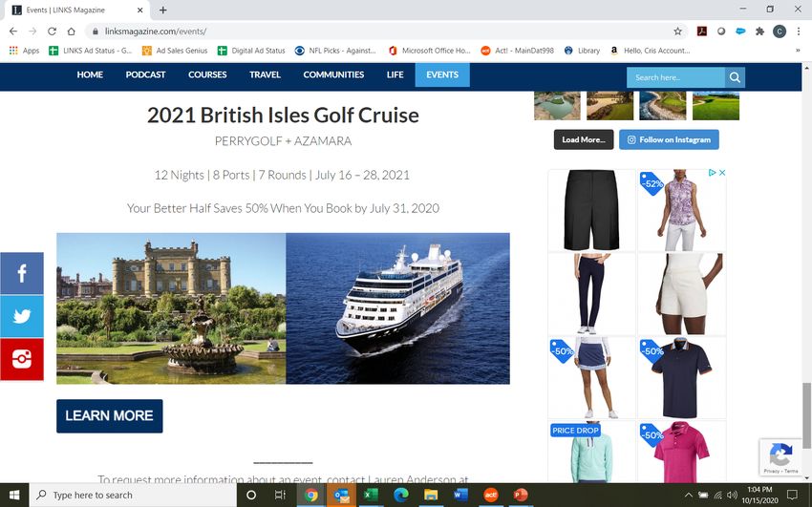Open taskbar clock and date

759,496
